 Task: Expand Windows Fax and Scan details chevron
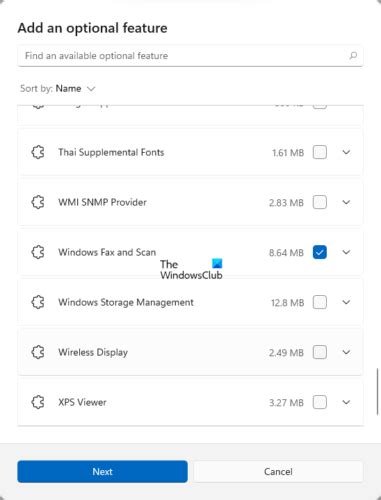(x=346, y=252)
